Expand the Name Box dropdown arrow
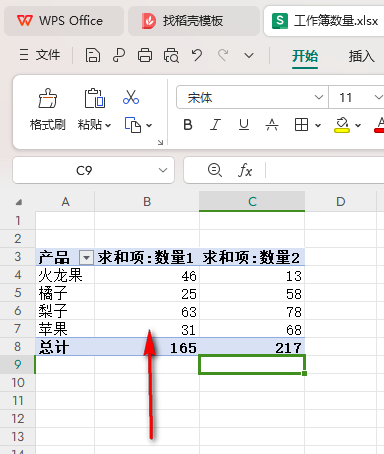The height and width of the screenshot is (454, 384). (x=163, y=170)
